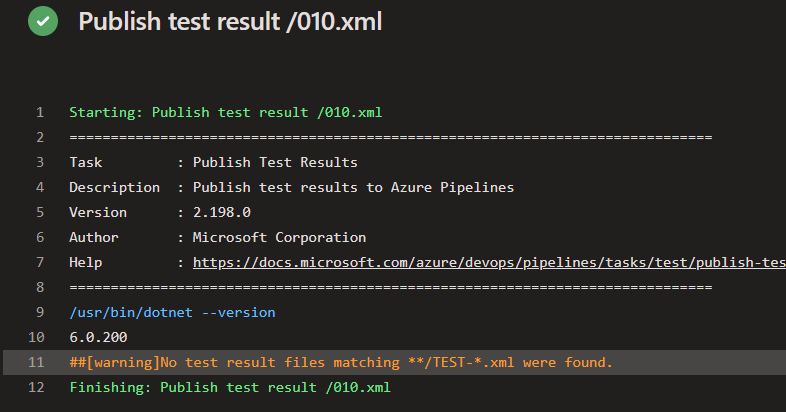Select 'Finishing: Publish test result /010.xml' line
Screen dimensions: 786x412
(230, 387)
